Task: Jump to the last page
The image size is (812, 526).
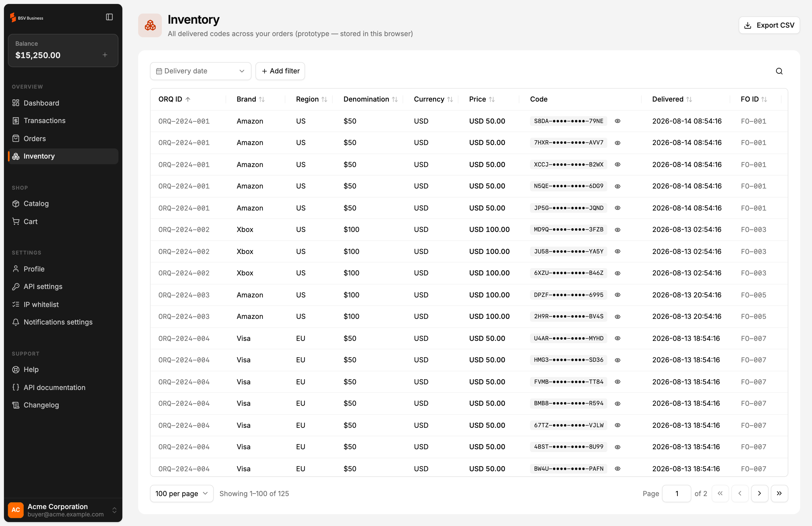Action: pyautogui.click(x=780, y=494)
